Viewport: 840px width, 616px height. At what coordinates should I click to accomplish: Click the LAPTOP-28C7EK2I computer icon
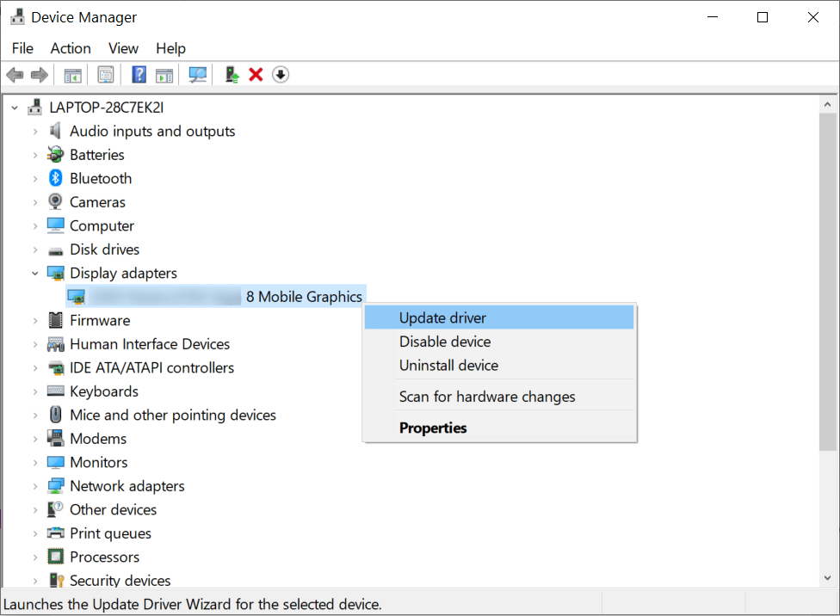34,108
